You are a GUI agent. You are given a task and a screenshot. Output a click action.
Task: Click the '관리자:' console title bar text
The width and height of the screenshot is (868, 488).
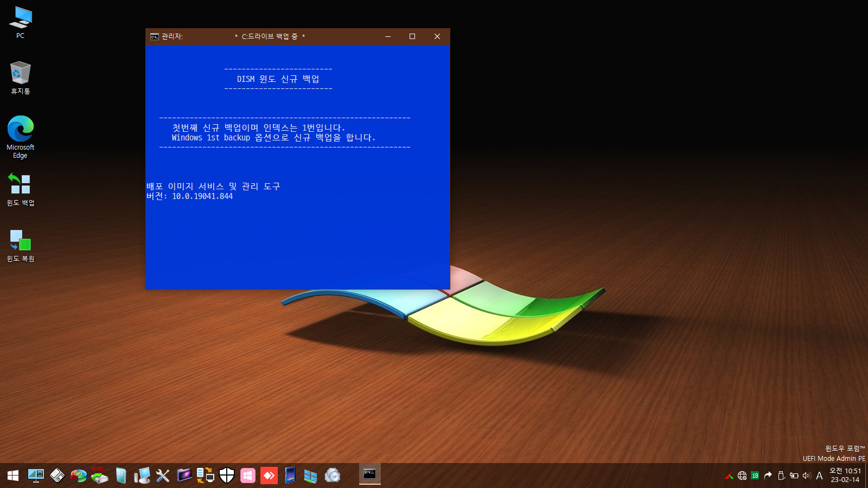pos(173,36)
